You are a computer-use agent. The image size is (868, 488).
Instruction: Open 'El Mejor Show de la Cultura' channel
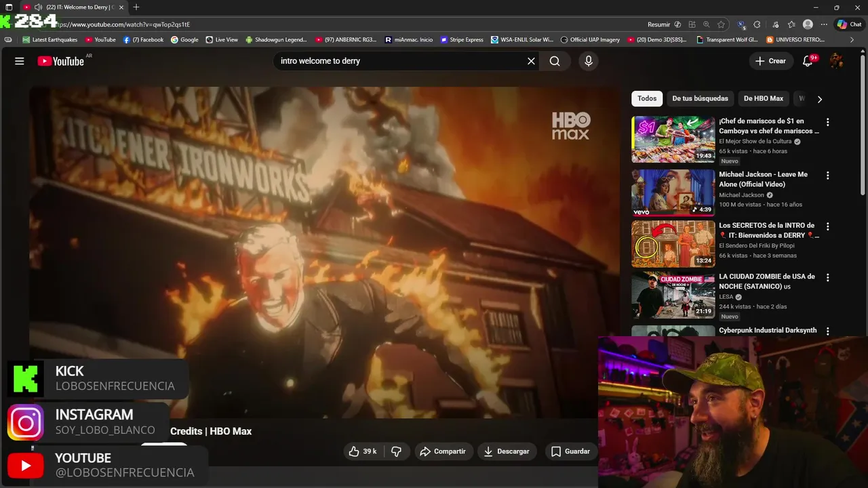[x=755, y=142]
